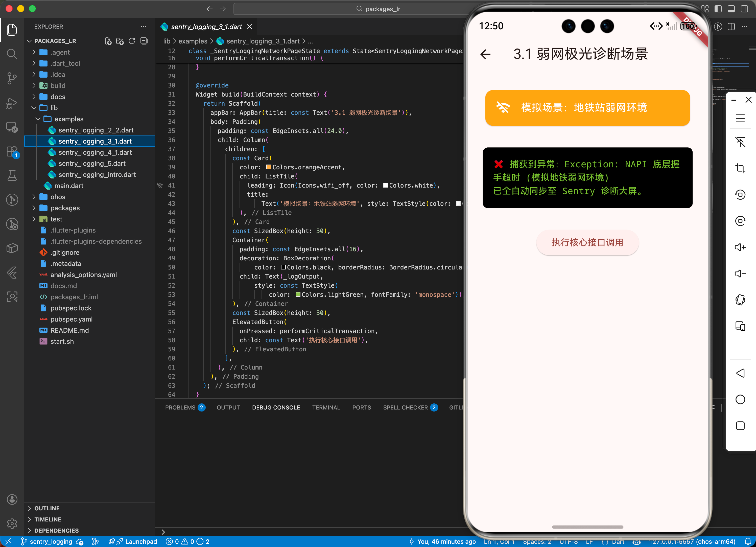Click the emulator volume up icon
Image resolution: width=756 pixels, height=547 pixels.
tap(740, 247)
